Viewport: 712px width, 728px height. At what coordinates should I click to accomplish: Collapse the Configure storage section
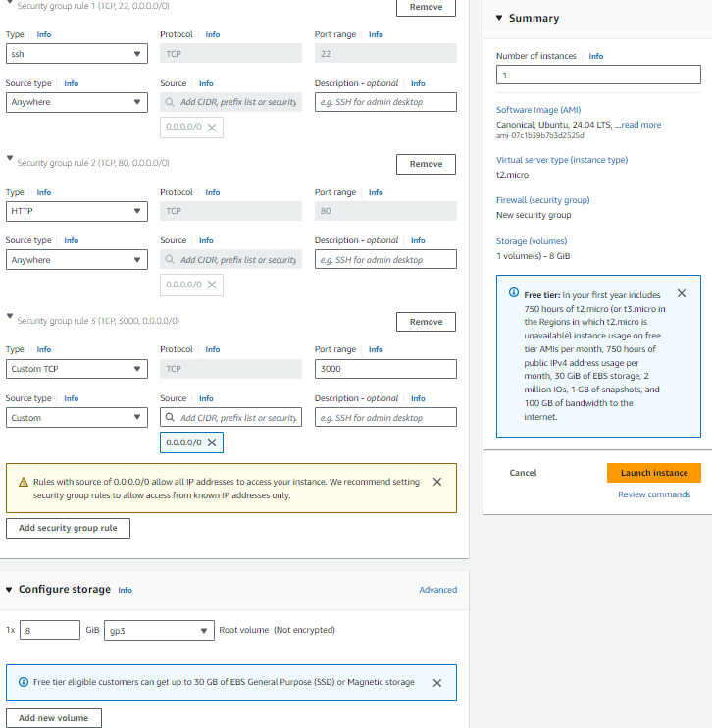pyautogui.click(x=10, y=590)
